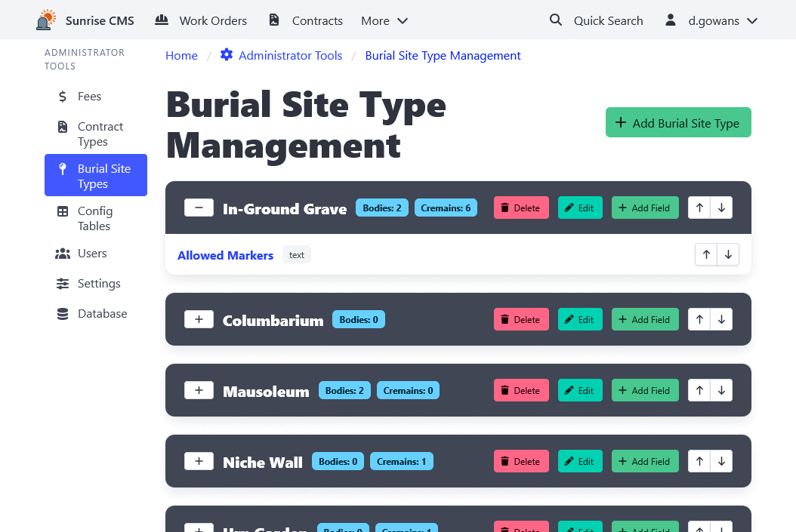This screenshot has height=532, width=796.
Task: Click the Users group icon
Action: (x=63, y=254)
